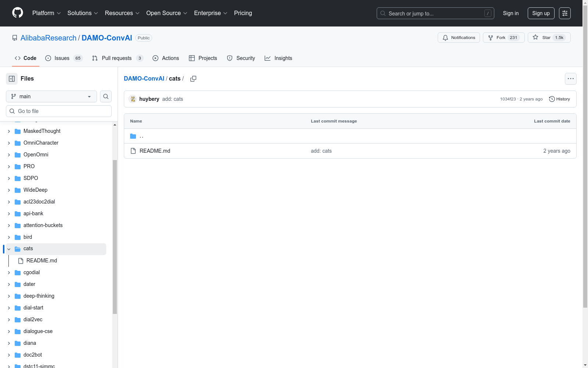
Task: Click the notifications bell icon
Action: (x=445, y=38)
